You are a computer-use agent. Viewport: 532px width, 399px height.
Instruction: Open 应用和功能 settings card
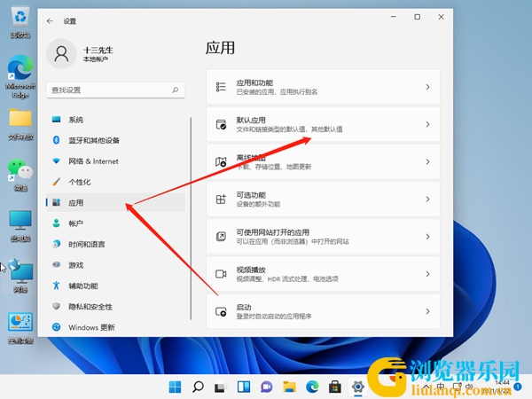pyautogui.click(x=323, y=87)
